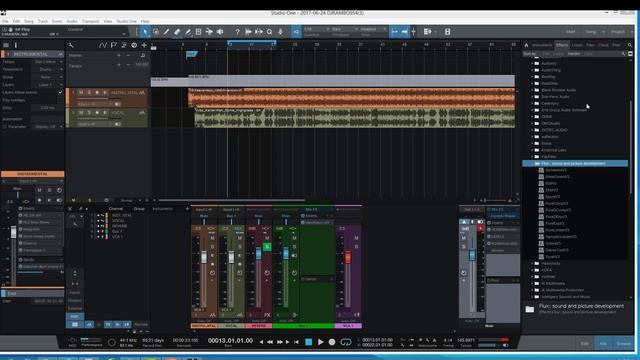
Task: Solo the VOCAL track
Action: [x=89, y=112]
